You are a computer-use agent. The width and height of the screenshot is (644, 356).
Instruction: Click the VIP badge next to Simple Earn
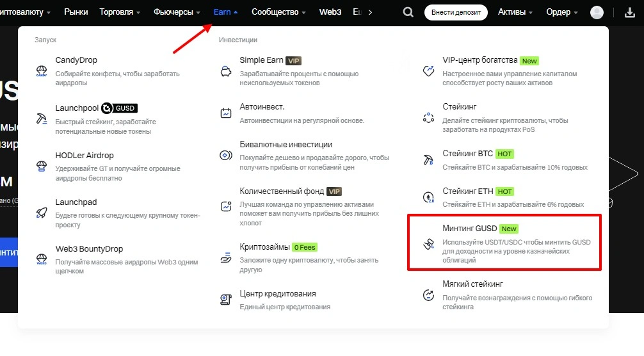tap(293, 61)
